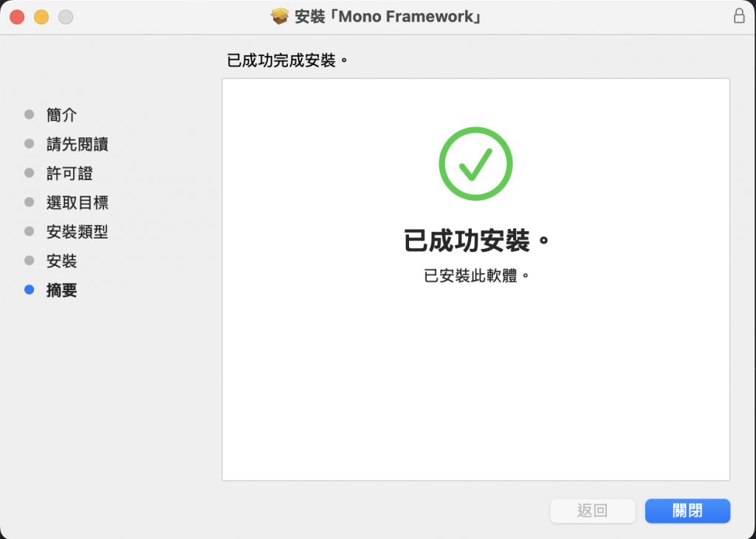Click the blue bullet beside 摘要
The image size is (756, 539).
click(x=30, y=289)
